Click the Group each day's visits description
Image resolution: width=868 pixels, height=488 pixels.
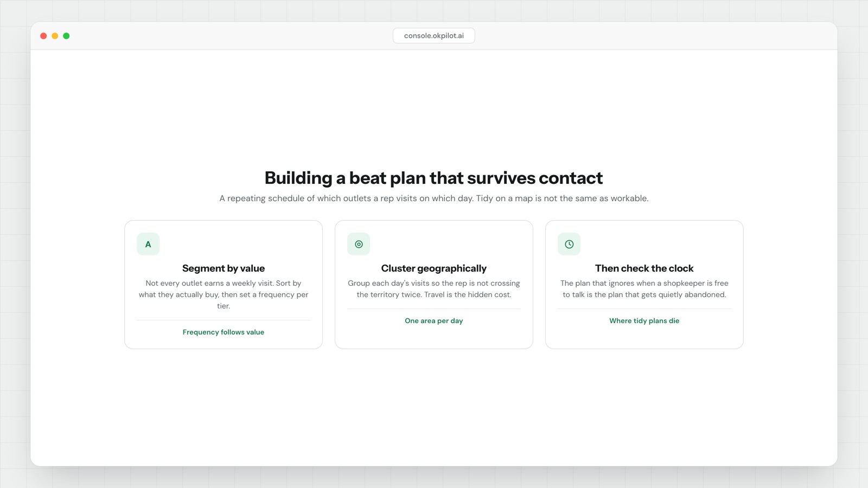click(x=434, y=289)
